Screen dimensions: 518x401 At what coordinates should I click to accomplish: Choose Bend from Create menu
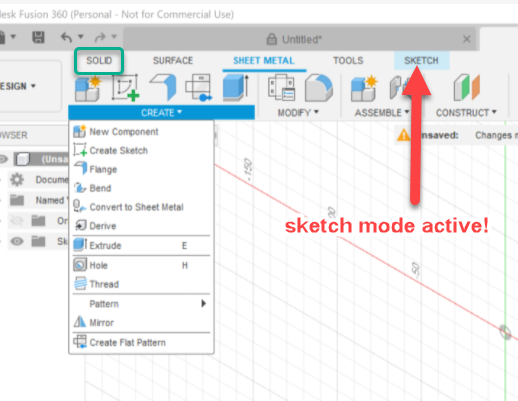(142, 188)
